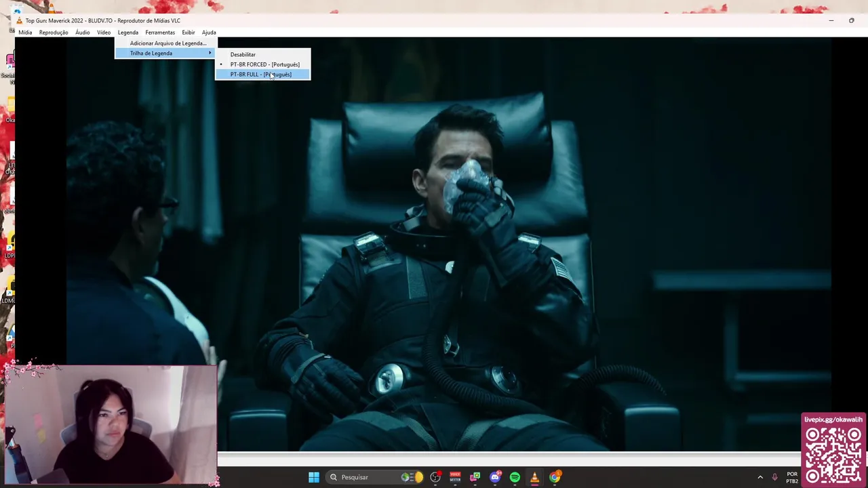Image resolution: width=868 pixels, height=488 pixels.
Task: Open Discord from the taskbar
Action: pos(495,477)
